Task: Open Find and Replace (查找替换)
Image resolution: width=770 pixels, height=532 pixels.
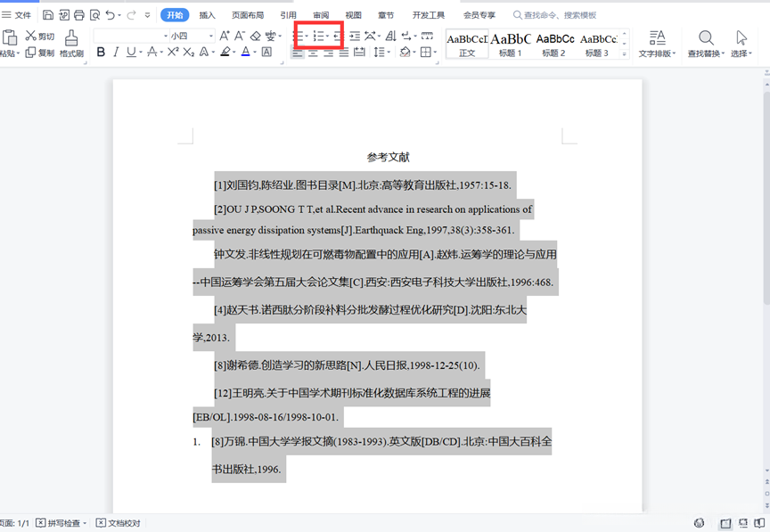Action: coord(706,44)
